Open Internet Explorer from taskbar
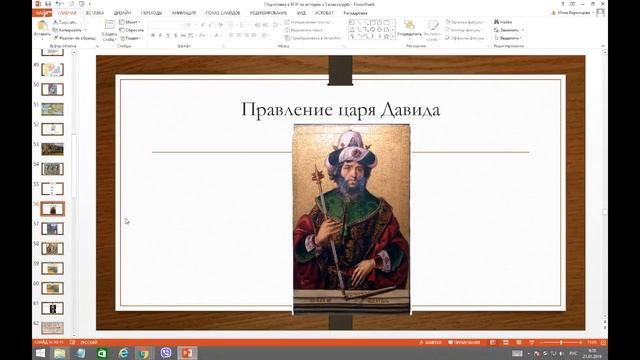The width and height of the screenshot is (640, 360). [x=123, y=353]
